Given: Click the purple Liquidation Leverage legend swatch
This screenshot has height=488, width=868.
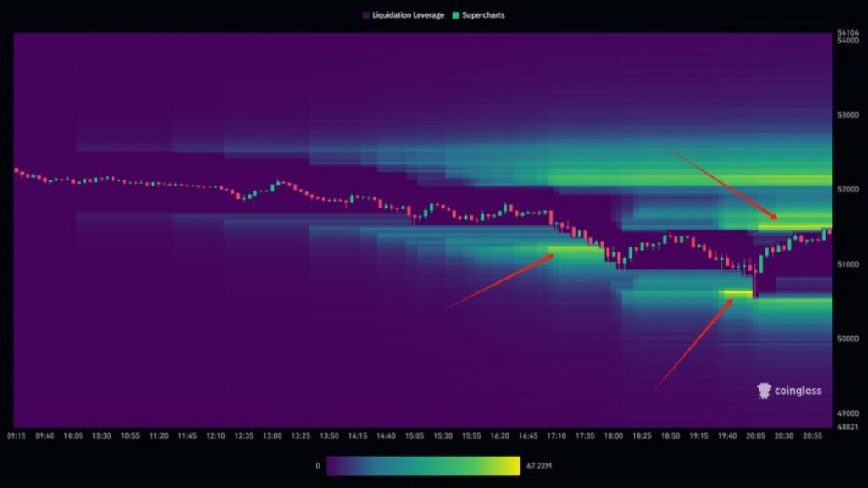Looking at the screenshot, I should pyautogui.click(x=365, y=15).
